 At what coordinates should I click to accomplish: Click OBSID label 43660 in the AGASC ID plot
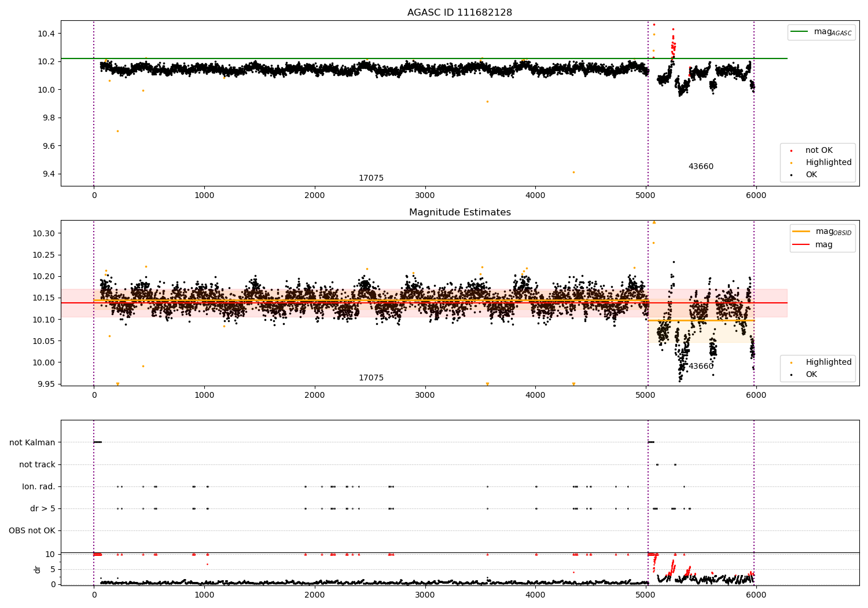[x=701, y=167]
